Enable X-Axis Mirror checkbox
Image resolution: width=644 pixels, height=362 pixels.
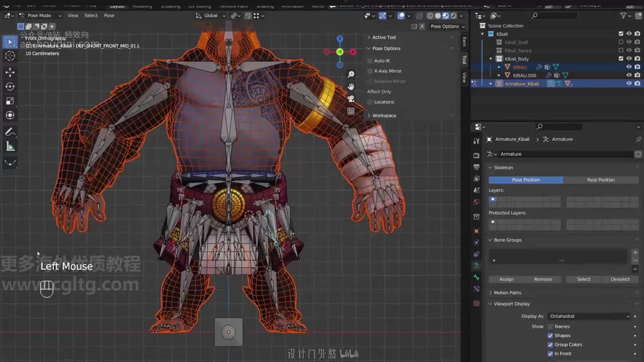click(370, 71)
